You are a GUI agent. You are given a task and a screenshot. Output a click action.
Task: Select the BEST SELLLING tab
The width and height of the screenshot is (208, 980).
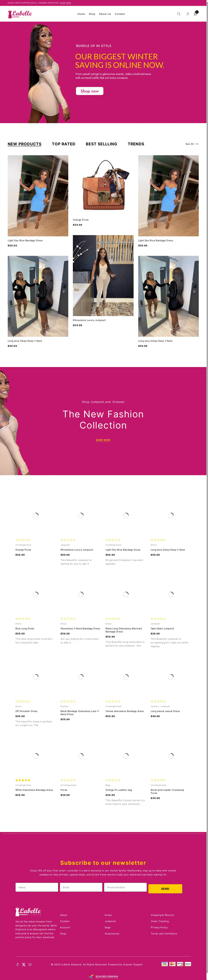(101, 144)
